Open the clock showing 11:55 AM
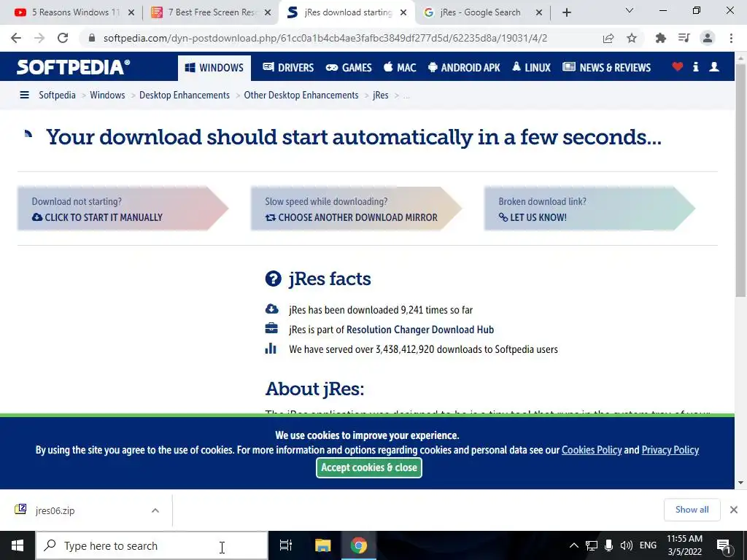 coord(684,545)
